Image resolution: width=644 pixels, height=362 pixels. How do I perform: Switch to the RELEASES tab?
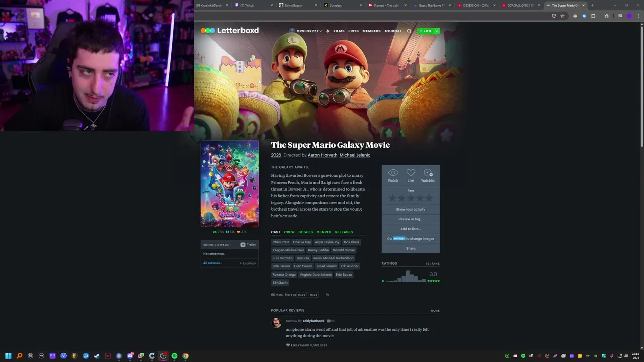coord(344,232)
